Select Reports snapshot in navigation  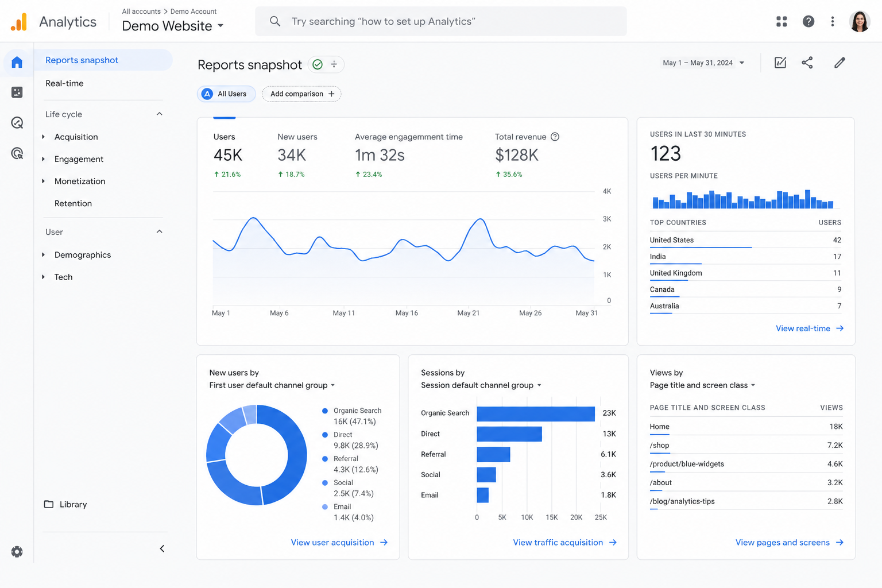coord(103,60)
